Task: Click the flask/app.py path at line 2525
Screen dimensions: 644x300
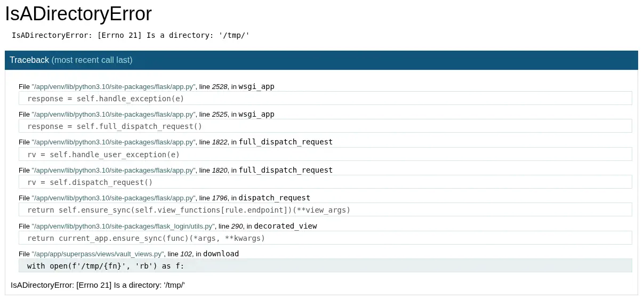Action: 113,115
